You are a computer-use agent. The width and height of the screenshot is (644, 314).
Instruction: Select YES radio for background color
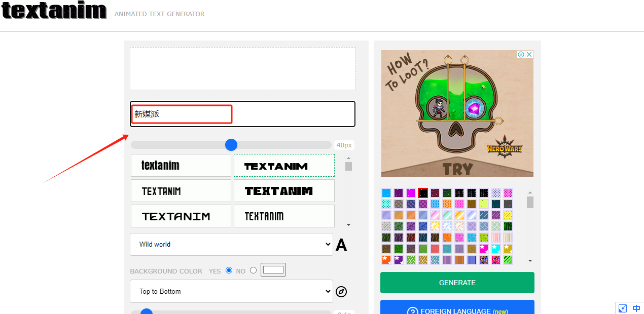(x=229, y=270)
